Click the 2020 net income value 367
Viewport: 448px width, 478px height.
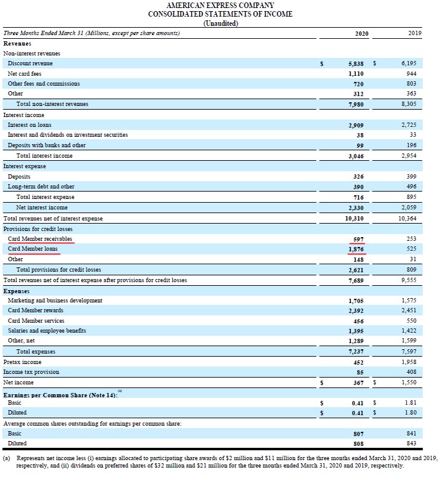pos(358,383)
